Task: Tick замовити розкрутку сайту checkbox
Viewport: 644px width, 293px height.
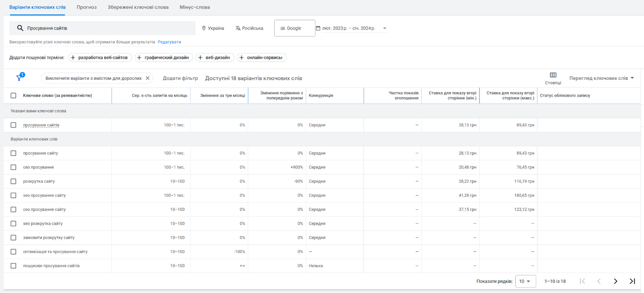Action: (x=13, y=238)
